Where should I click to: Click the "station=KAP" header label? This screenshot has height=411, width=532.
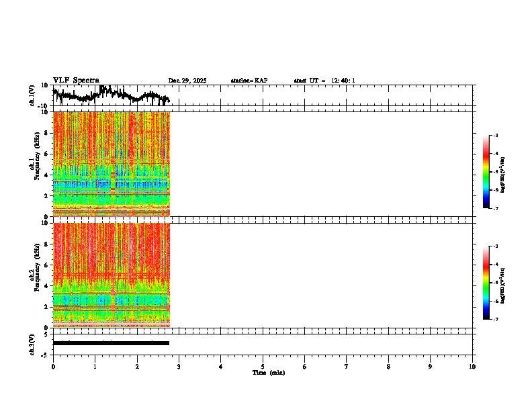pyautogui.click(x=249, y=81)
